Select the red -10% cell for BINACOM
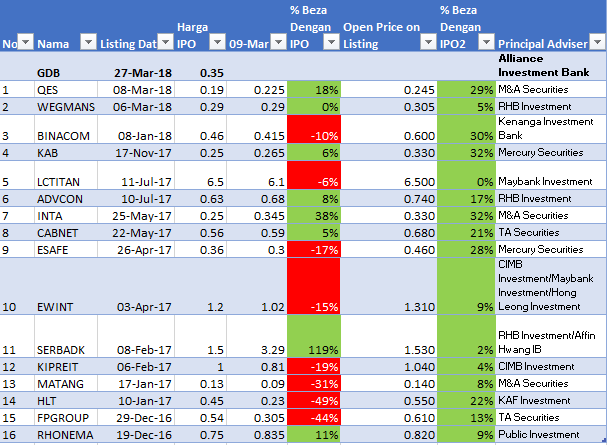 (314, 129)
